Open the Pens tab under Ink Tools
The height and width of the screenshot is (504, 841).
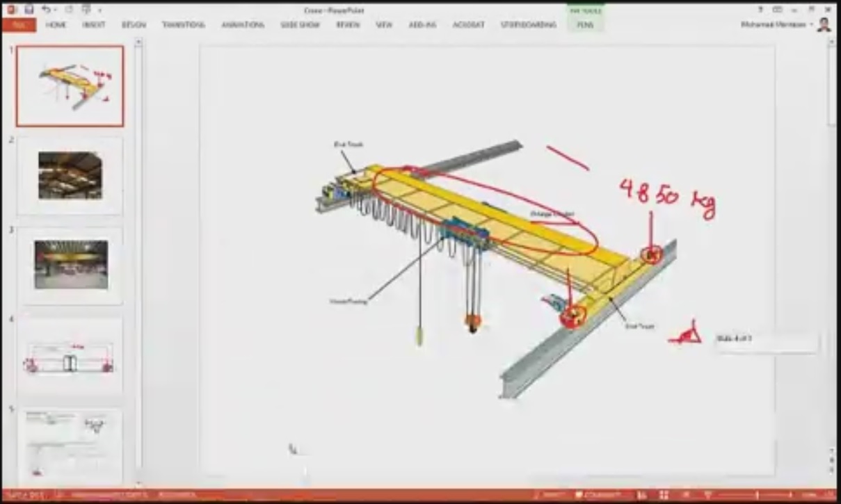585,24
